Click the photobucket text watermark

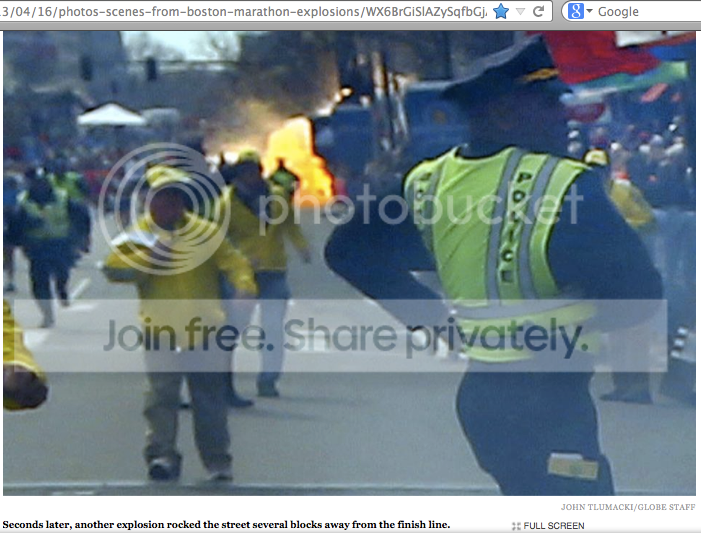[x=420, y=205]
